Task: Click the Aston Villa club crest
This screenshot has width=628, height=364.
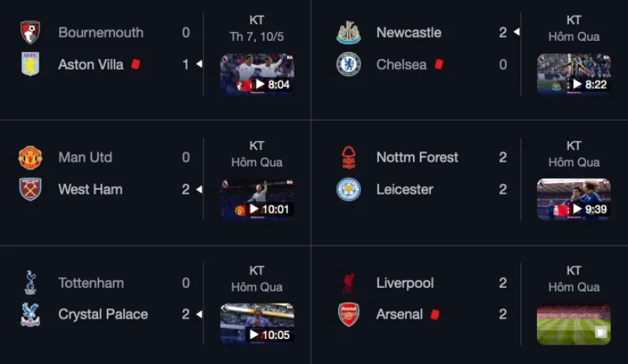Action: tap(30, 64)
